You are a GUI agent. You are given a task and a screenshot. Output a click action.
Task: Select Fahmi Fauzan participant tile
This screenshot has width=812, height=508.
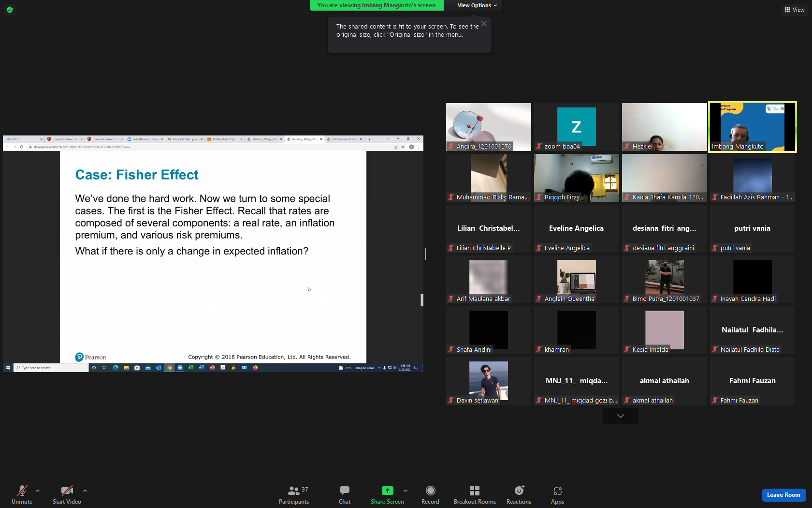(x=752, y=381)
